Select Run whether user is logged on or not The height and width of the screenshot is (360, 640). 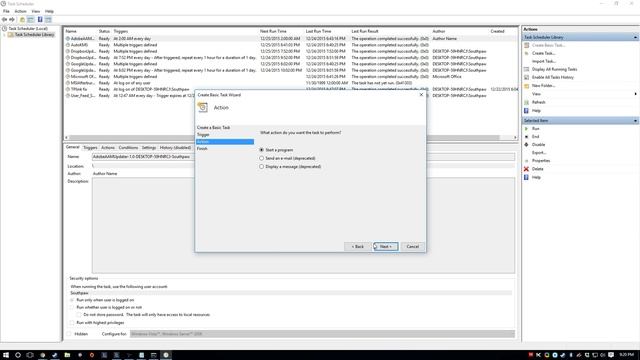pyautogui.click(x=72, y=307)
